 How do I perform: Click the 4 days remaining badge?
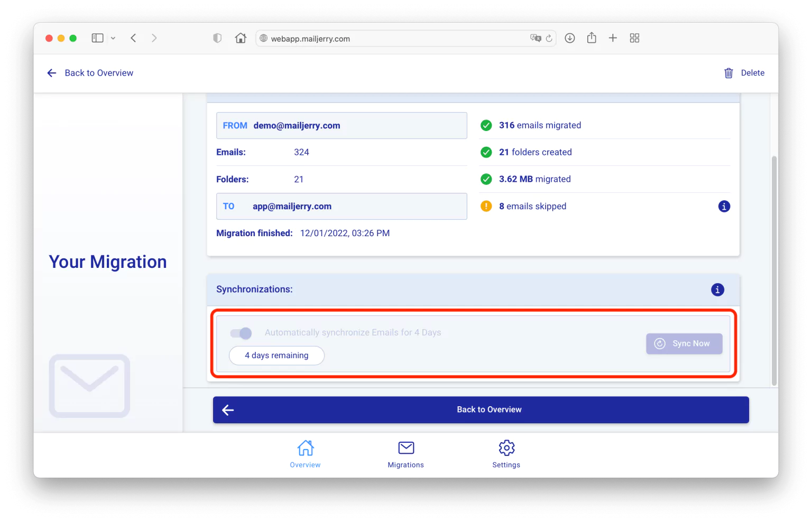(276, 355)
